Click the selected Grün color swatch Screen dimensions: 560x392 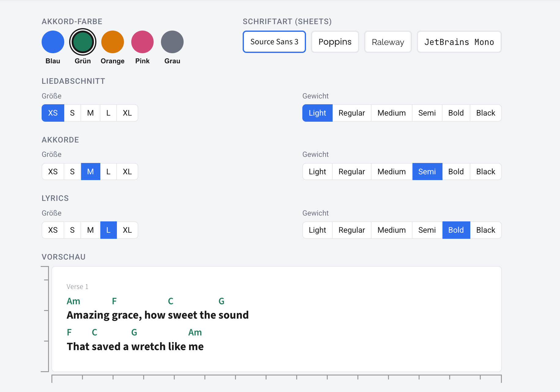point(83,42)
